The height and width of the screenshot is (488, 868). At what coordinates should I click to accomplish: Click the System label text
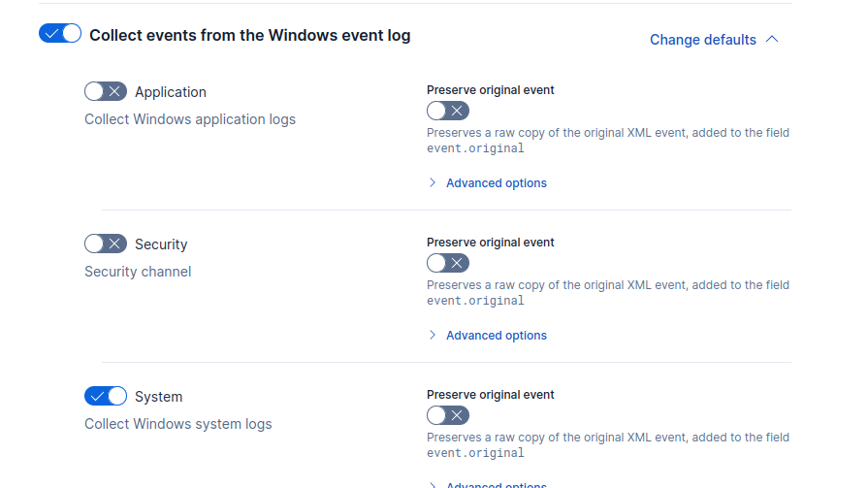click(158, 397)
